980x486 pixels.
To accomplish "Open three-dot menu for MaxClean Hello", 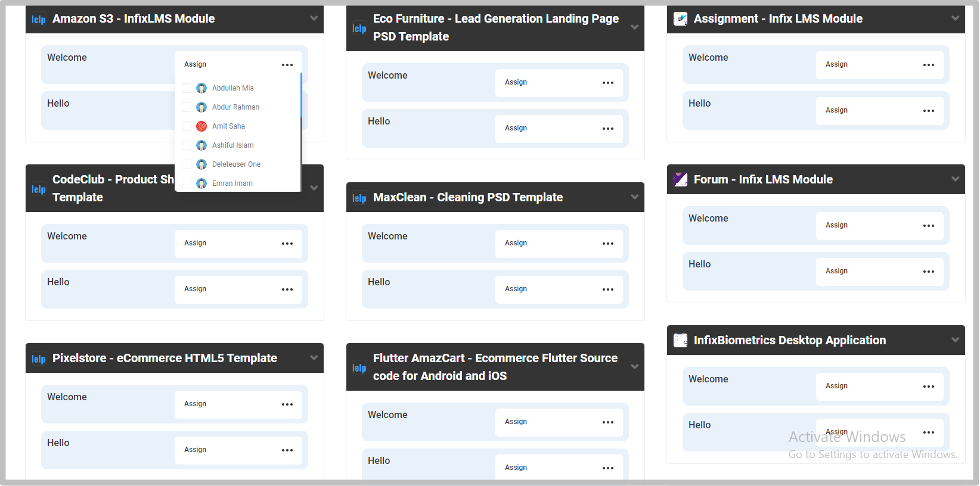I will [608, 289].
